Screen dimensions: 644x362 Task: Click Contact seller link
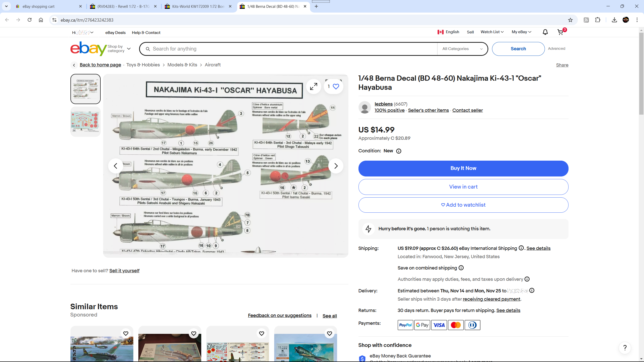point(467,110)
